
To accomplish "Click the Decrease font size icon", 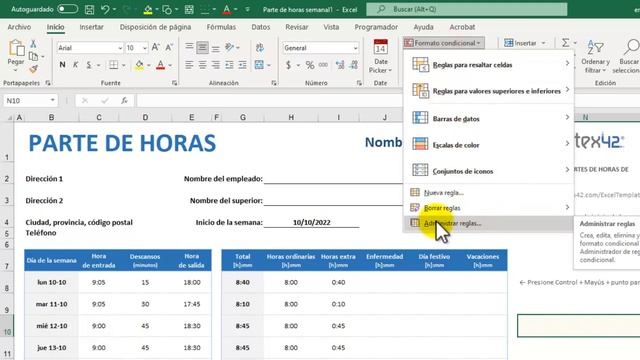I will (x=169, y=48).
